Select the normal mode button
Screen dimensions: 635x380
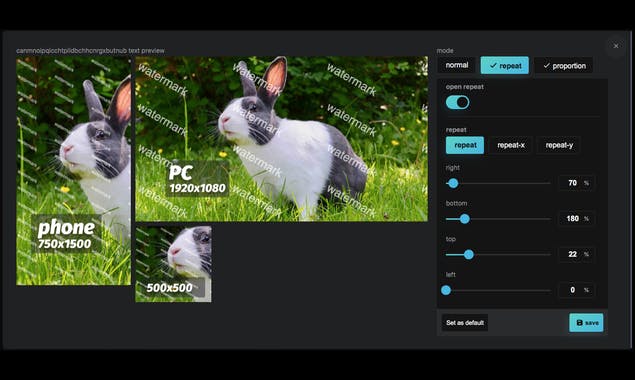point(457,65)
